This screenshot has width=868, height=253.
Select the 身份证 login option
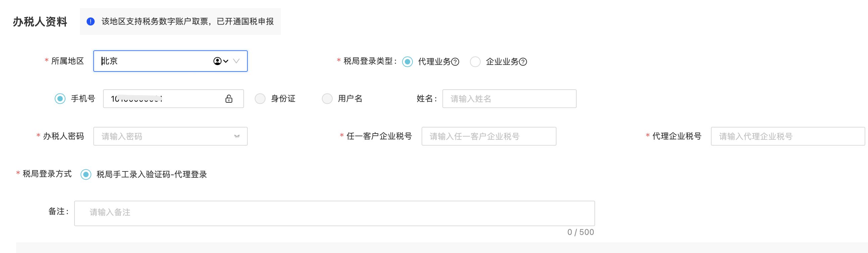pos(260,99)
